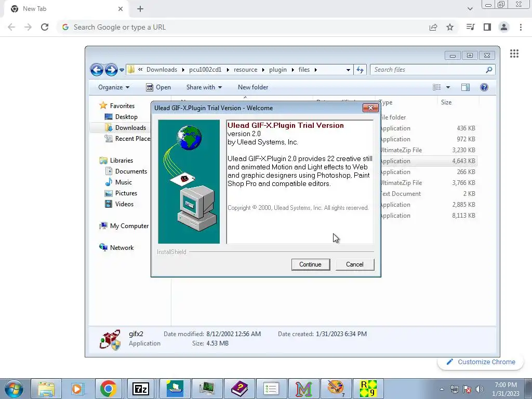
Task: Open Explorer help icon
Action: point(484,87)
